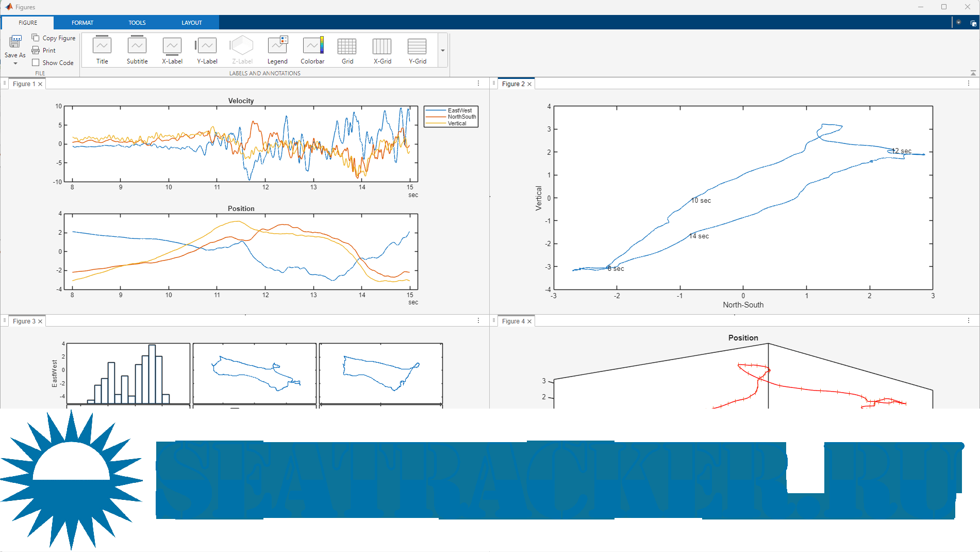Screen dimensions: 980x552
Task: Open Figure 2 panel options menu
Action: coord(968,84)
